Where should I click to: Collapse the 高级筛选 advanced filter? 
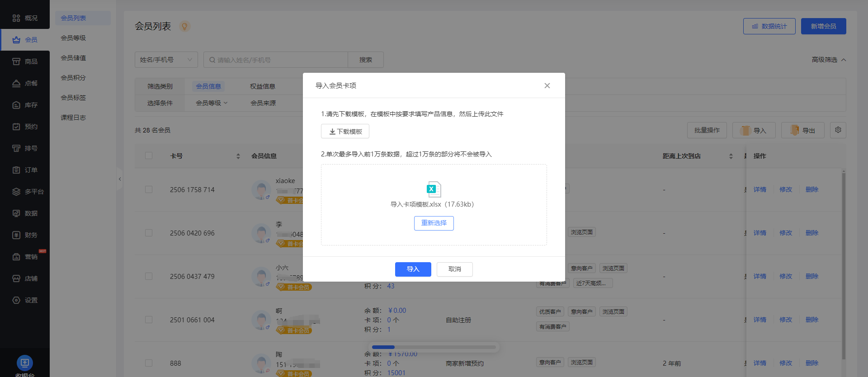click(828, 60)
